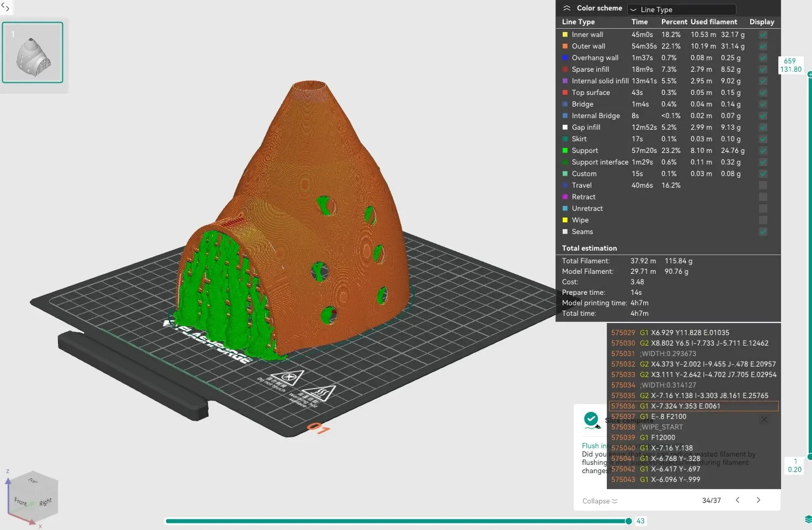The height and width of the screenshot is (530, 812).
Task: Click the Total Filament value 37.92 m
Action: [643, 261]
